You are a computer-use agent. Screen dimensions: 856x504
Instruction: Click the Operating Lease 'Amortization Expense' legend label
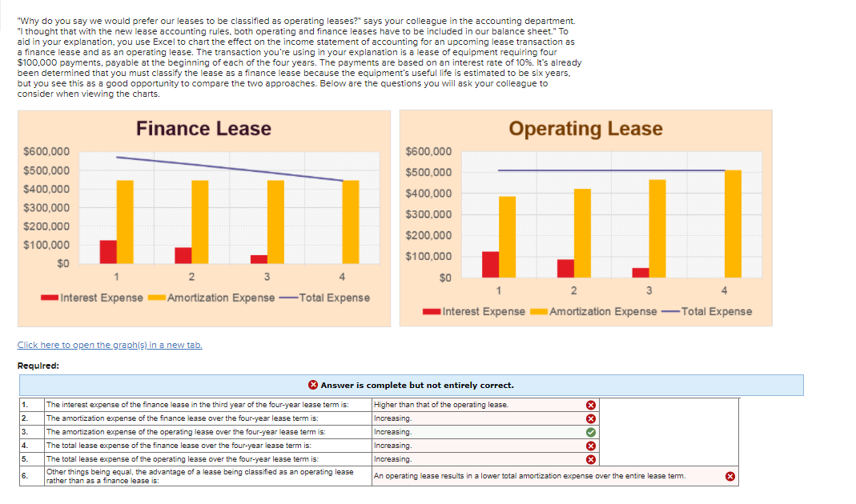(x=603, y=311)
